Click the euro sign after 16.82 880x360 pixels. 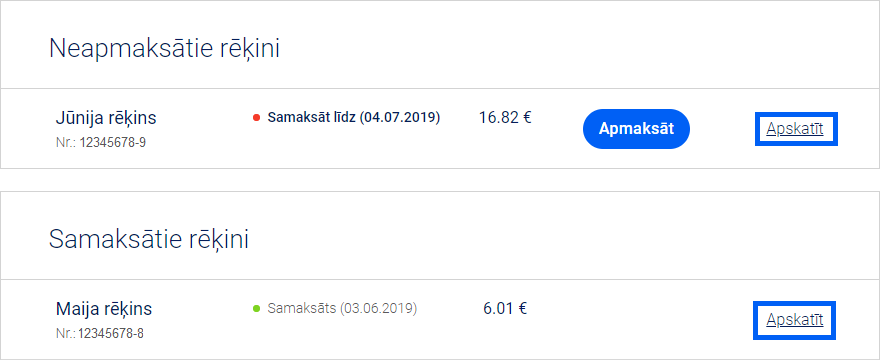pos(527,118)
